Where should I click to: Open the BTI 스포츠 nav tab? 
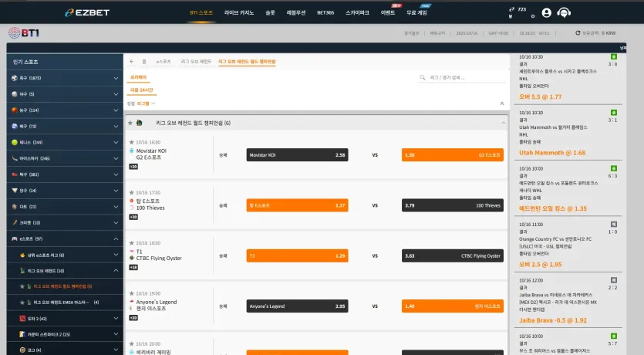click(201, 13)
